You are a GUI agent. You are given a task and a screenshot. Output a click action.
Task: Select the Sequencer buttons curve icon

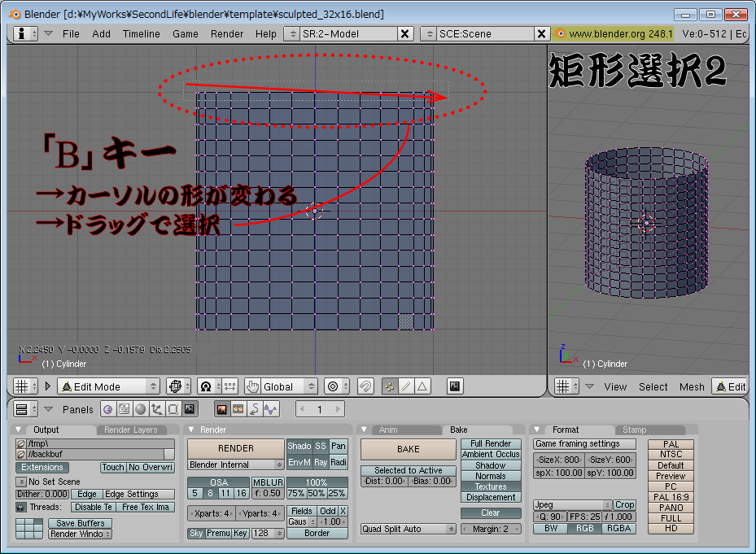[x=255, y=409]
